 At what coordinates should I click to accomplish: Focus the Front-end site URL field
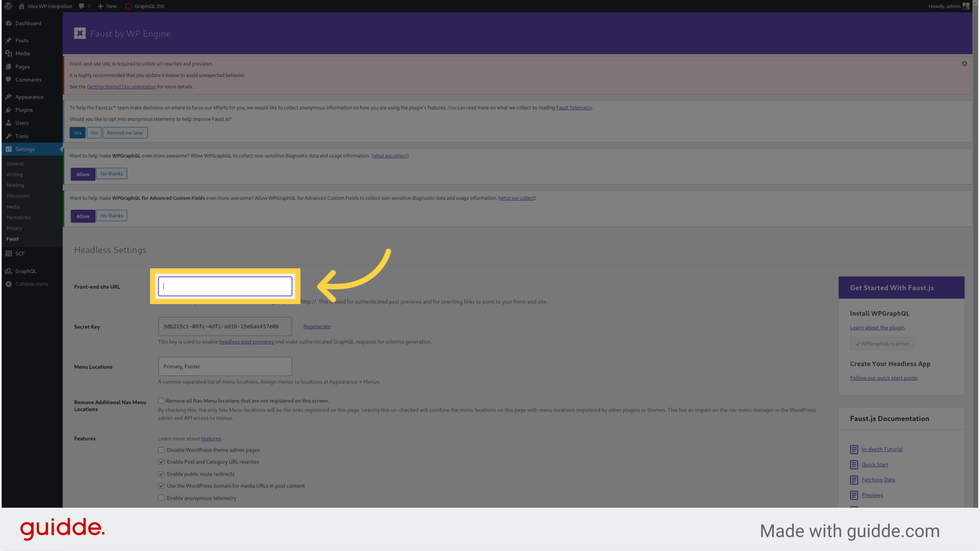225,286
